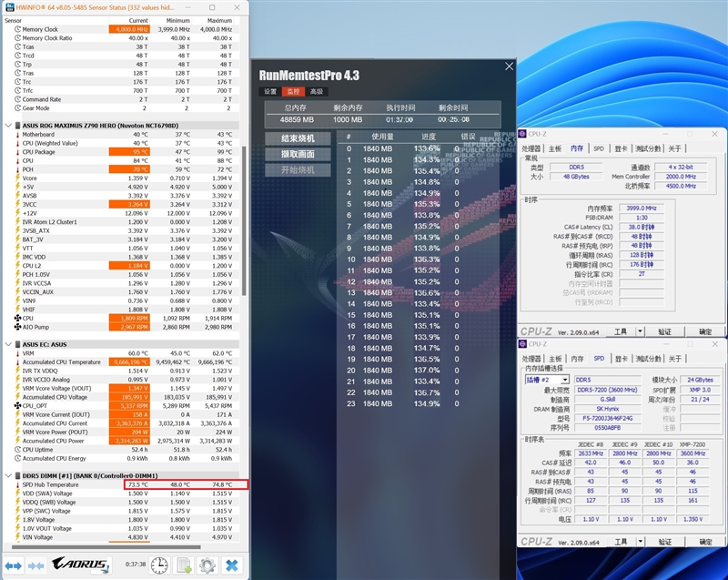
Task: Open the 插槽 #2 slot dropdown in CPU-Z
Action: 564,380
